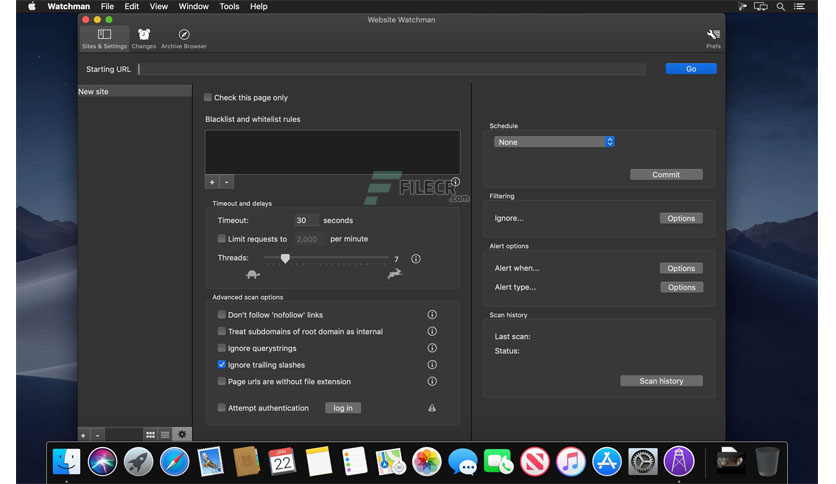Click the requests per minute field
This screenshot has height=484, width=836.
click(308, 239)
